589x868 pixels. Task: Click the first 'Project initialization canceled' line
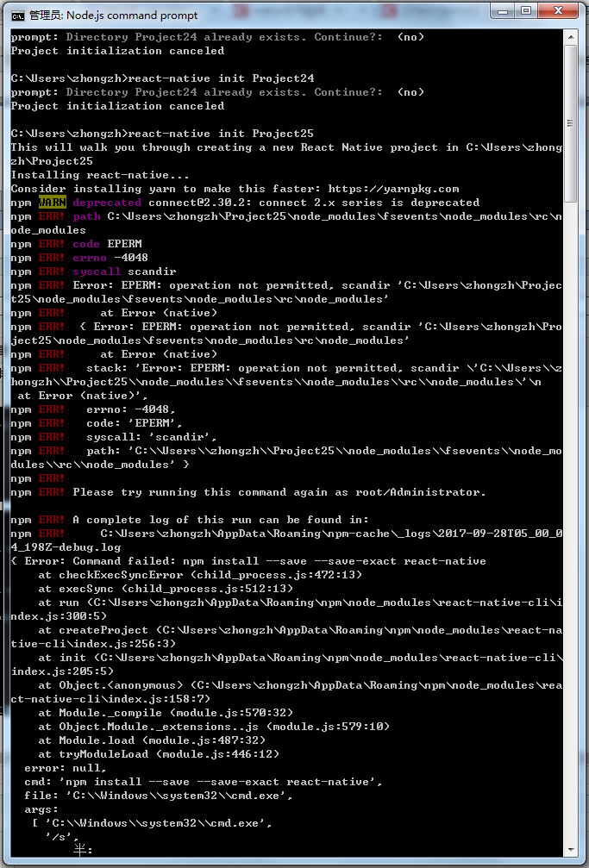[x=117, y=51]
